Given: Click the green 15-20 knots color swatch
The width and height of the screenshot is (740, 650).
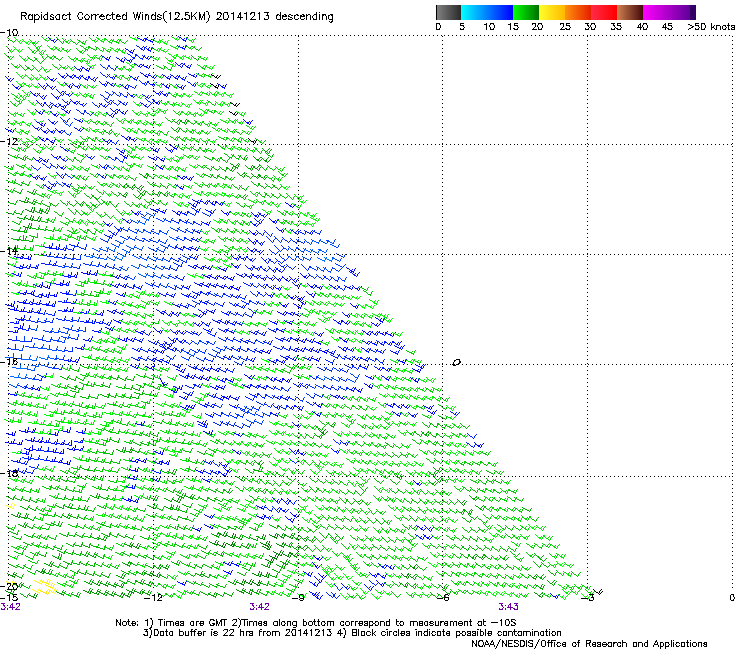Looking at the screenshot, I should tap(526, 12).
